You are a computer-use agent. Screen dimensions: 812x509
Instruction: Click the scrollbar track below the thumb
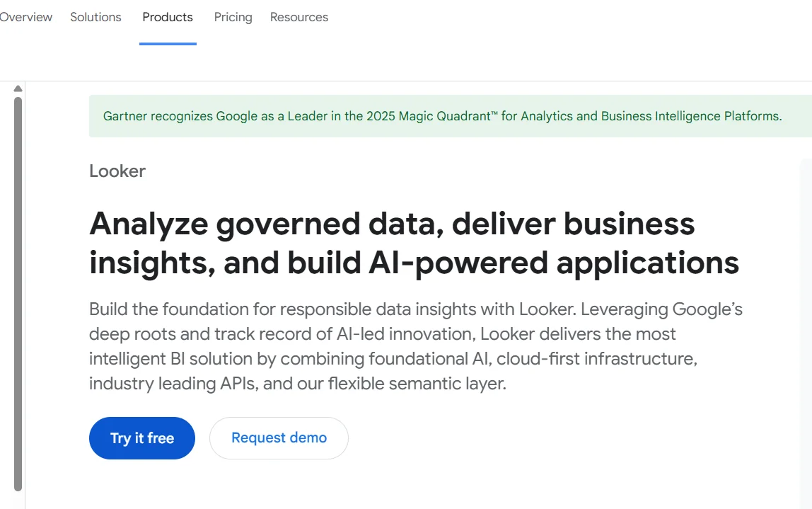tap(18, 499)
